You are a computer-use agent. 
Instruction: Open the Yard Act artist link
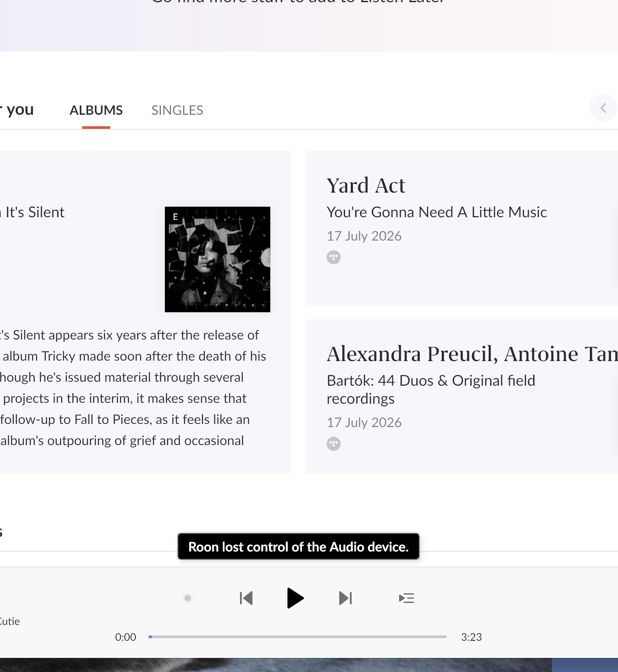click(x=366, y=186)
